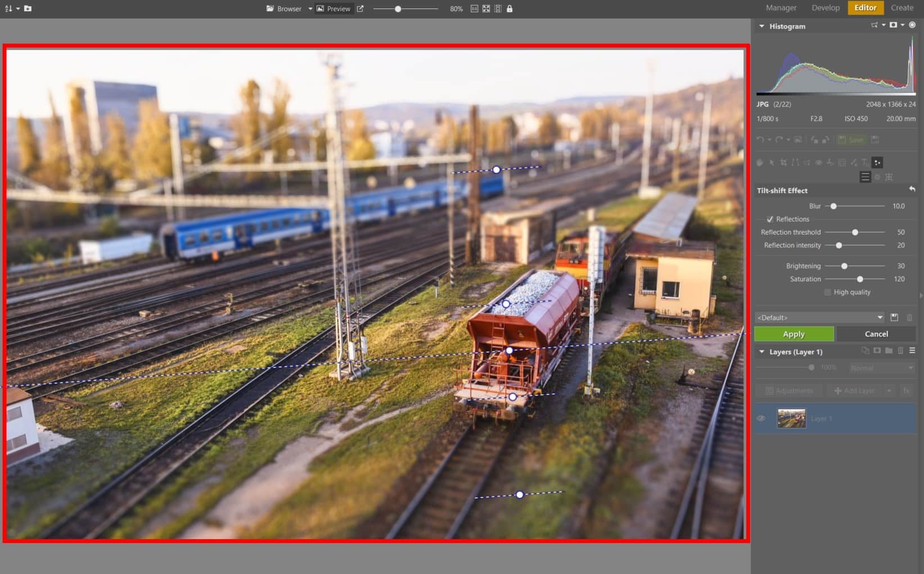This screenshot has height=574, width=924.
Task: Click the 1:1 zoom icon
Action: 474,8
